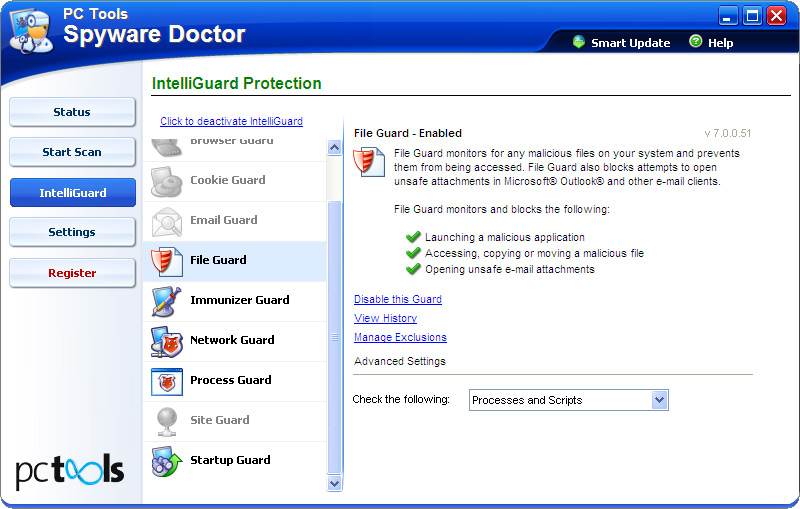Click the red Register button
The height and width of the screenshot is (509, 800).
pyautogui.click(x=72, y=273)
